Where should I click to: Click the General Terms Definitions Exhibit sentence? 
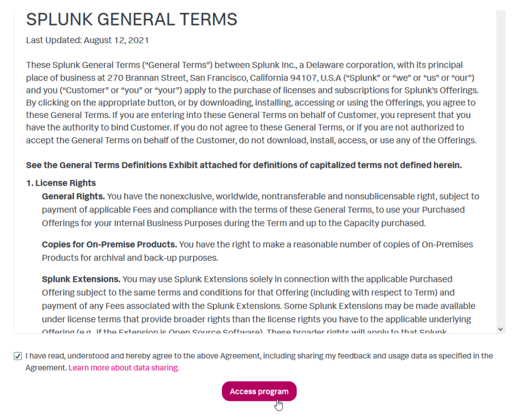(x=244, y=165)
